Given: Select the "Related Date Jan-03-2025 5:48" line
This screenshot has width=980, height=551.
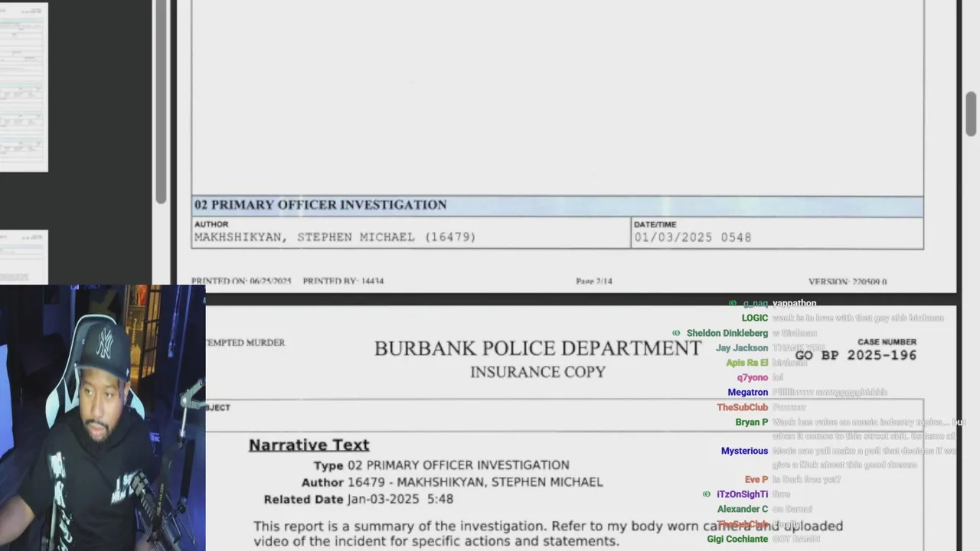Looking at the screenshot, I should [x=358, y=499].
